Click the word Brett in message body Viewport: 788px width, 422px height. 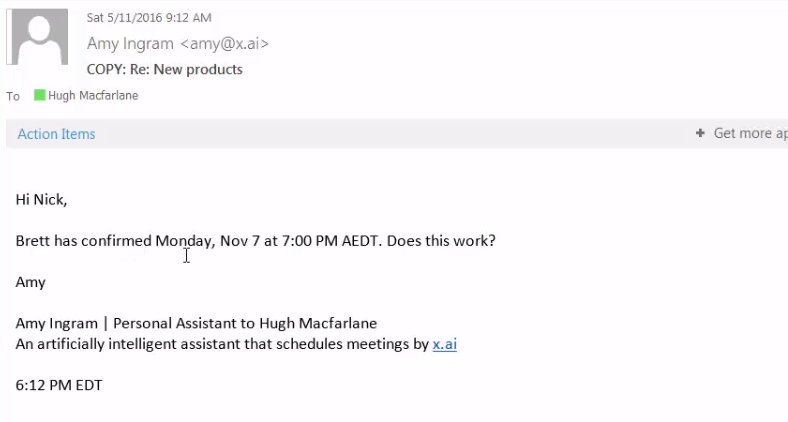coord(35,241)
